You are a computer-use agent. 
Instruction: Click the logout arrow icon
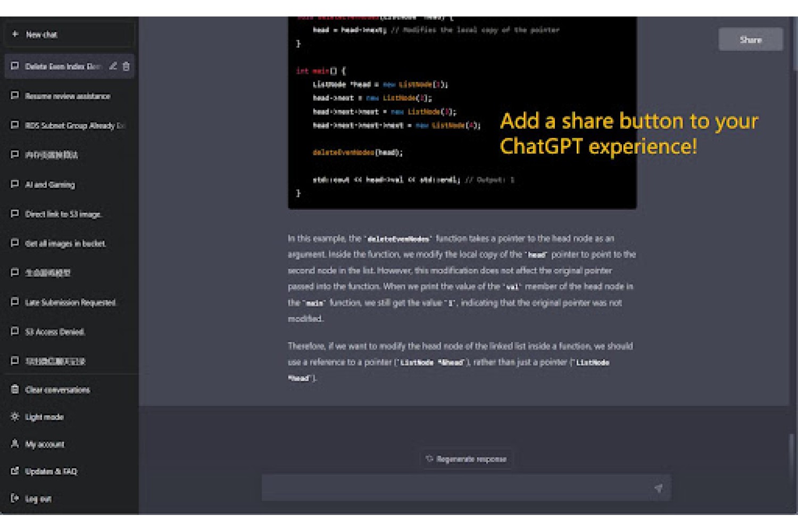coord(15,498)
